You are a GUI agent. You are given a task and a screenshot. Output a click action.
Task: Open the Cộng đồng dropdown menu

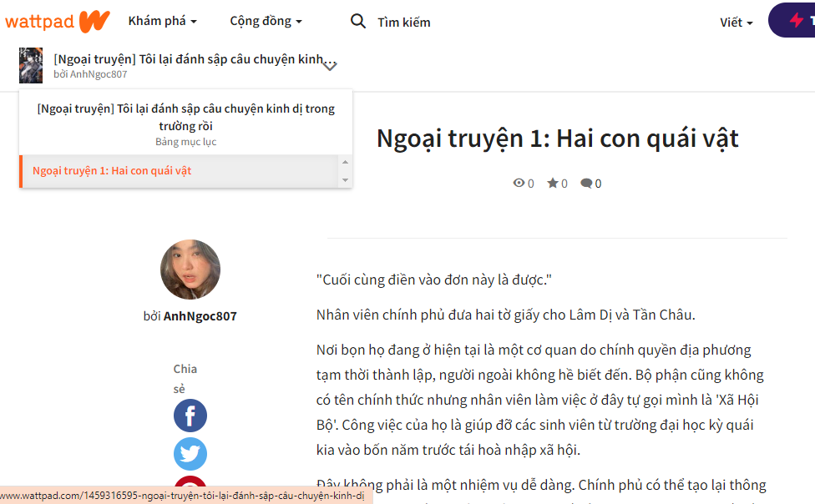pyautogui.click(x=266, y=22)
